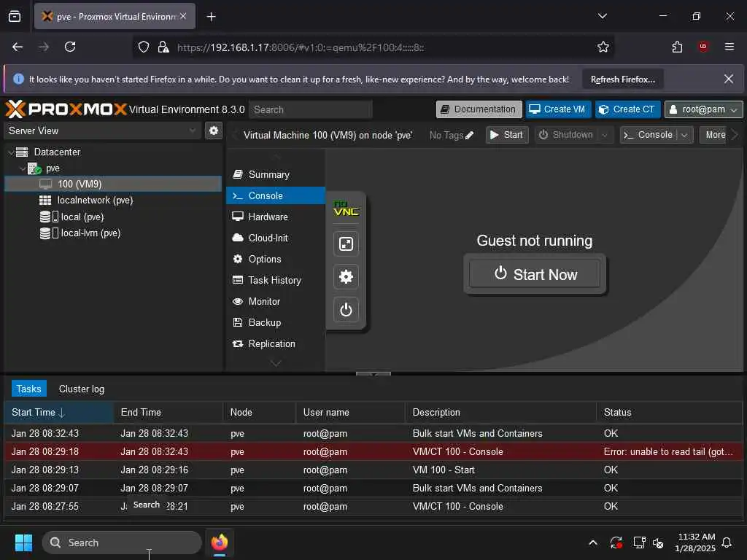
Task: Open Firefox application menu
Action: pos(729,47)
